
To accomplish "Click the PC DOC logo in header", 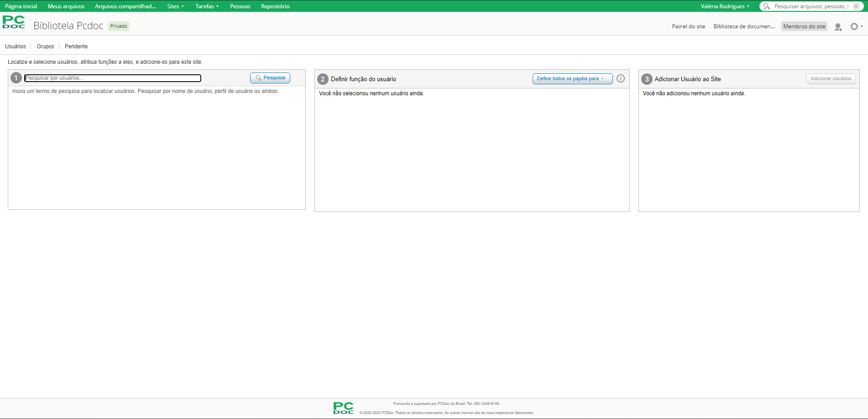I will (x=14, y=22).
